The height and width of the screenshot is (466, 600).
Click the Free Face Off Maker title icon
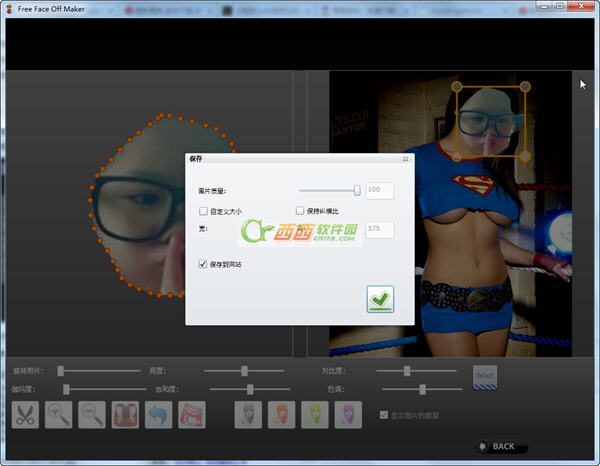coord(9,9)
